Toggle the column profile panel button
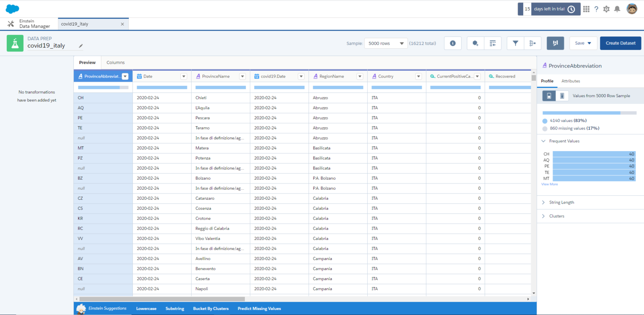 (556, 43)
